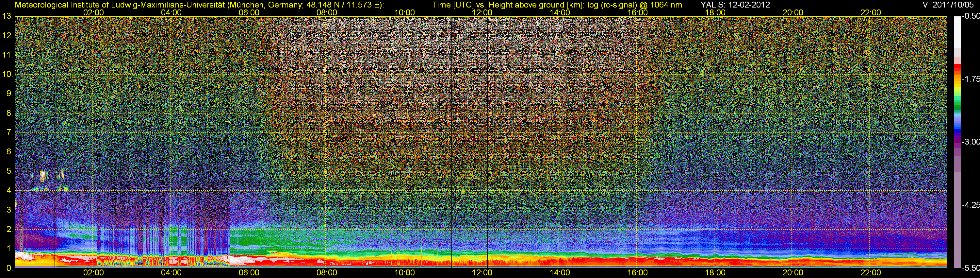Pick the 5 km height axis label
The image size is (980, 278).
pyautogui.click(x=9, y=171)
